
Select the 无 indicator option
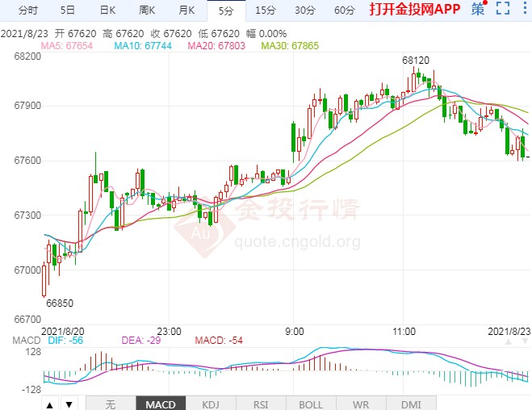pos(111,404)
